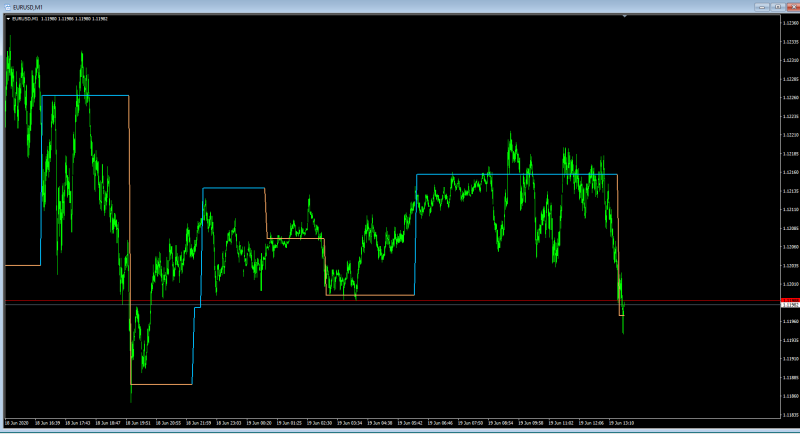Viewport: 800px width, 434px height.
Task: Click the 19 Jun 00:20 time label
Action: click(259, 423)
